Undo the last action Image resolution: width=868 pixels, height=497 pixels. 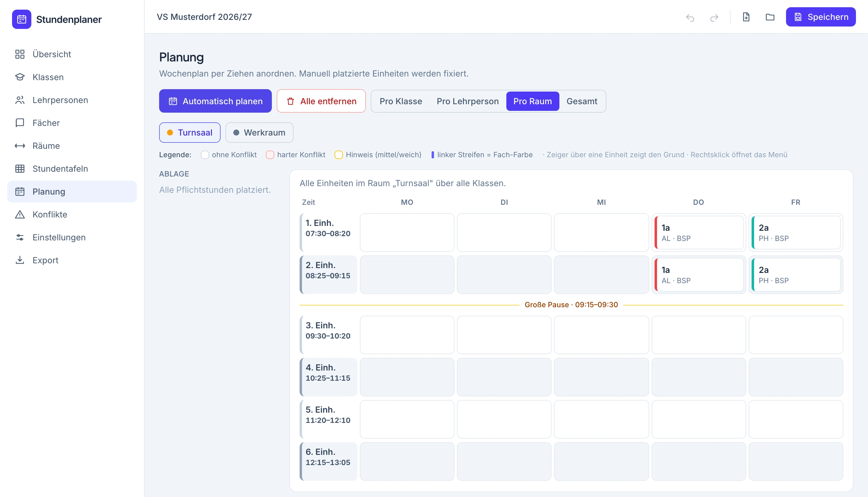click(x=690, y=17)
